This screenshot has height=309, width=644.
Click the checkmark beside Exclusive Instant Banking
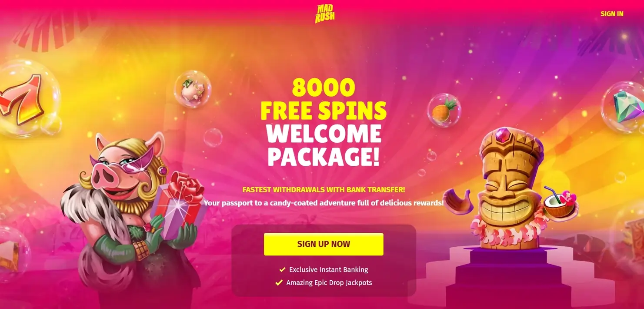(282, 270)
